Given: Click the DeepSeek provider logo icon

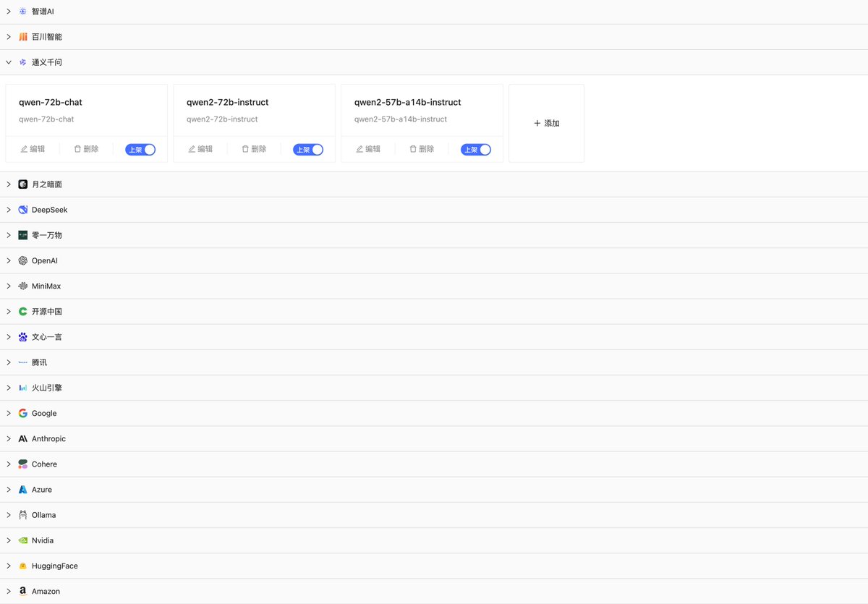Looking at the screenshot, I should coord(23,210).
